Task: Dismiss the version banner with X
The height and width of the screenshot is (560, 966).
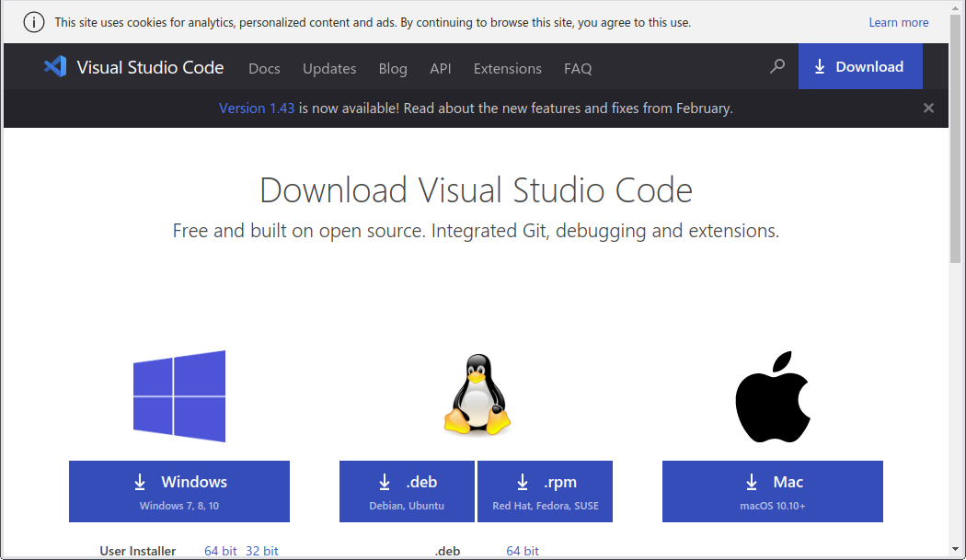Action: click(x=928, y=108)
